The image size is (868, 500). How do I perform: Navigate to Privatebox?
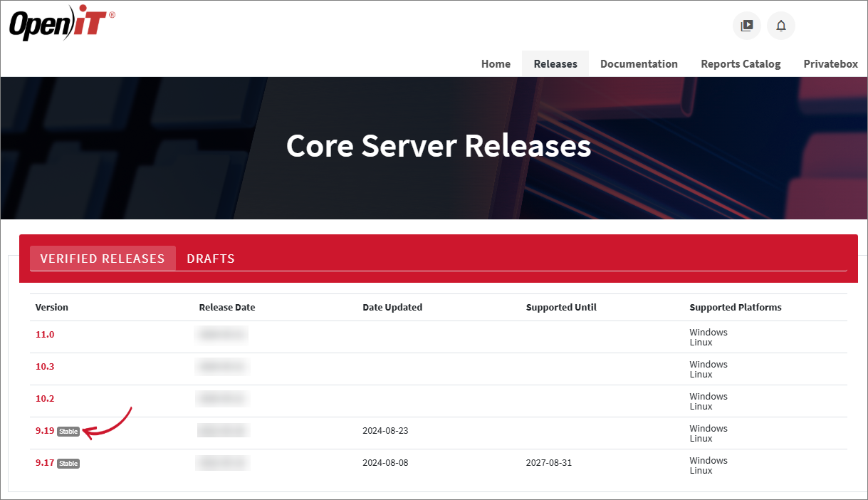pyautogui.click(x=830, y=63)
